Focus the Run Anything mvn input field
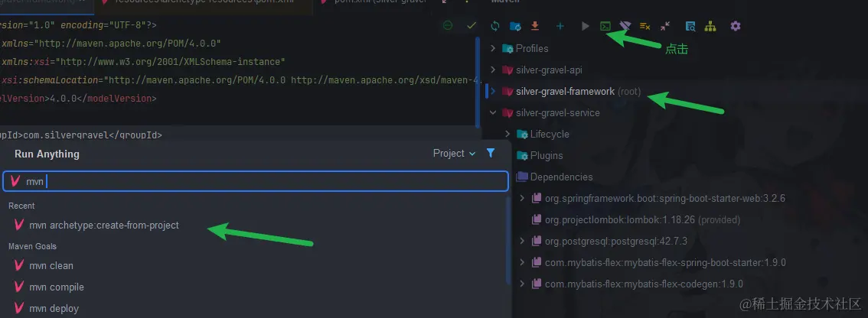Image resolution: width=868 pixels, height=318 pixels. pyautogui.click(x=256, y=181)
